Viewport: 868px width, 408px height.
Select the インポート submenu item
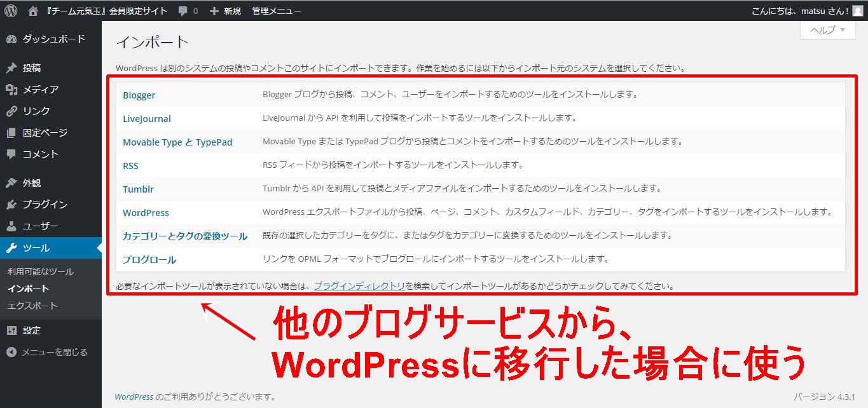[29, 289]
